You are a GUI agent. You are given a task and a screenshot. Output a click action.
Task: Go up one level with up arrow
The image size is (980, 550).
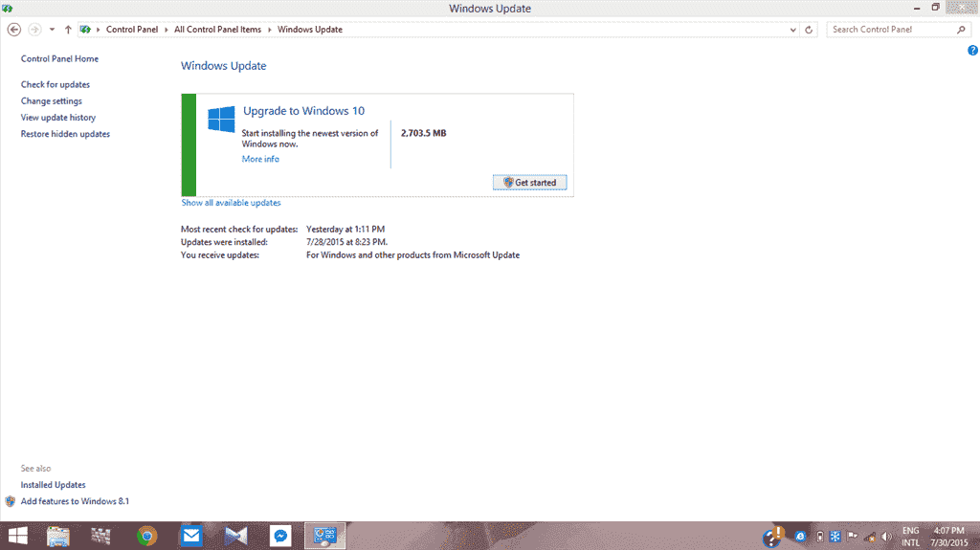(68, 30)
